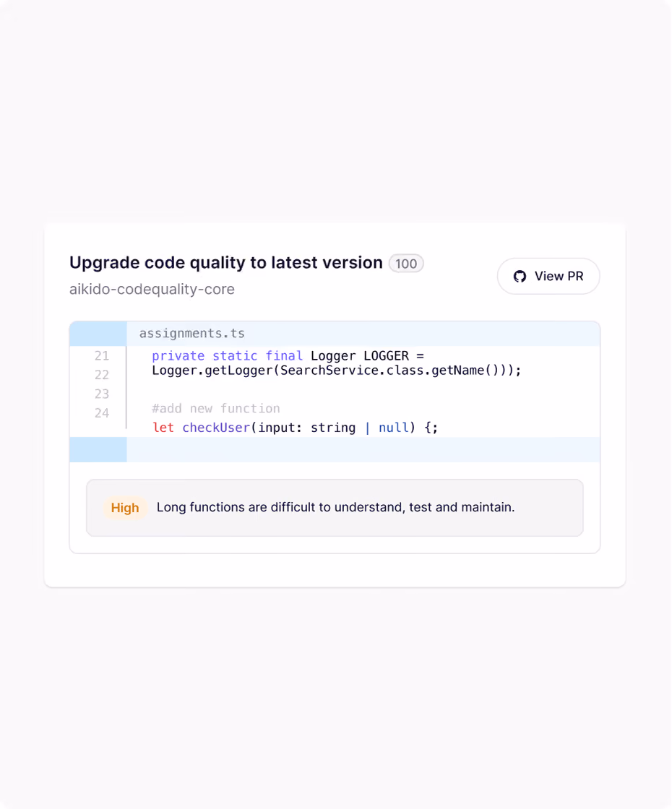The image size is (672, 809).
Task: Click the 100 score badge
Action: point(406,264)
